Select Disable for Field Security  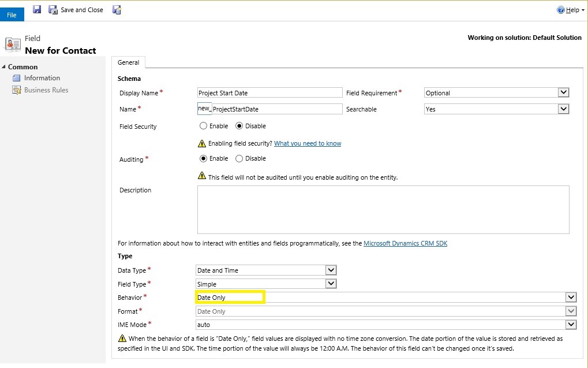click(x=239, y=126)
